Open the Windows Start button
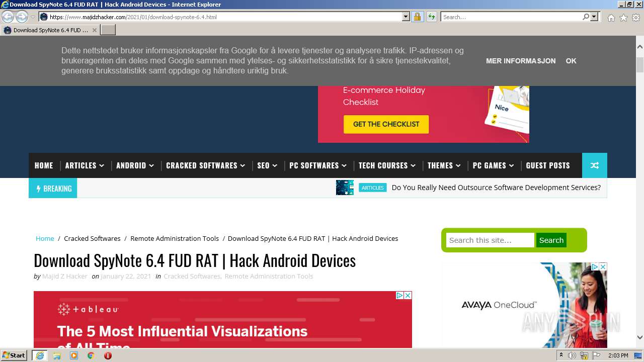Screen dimensions: 644x362 coord(14,355)
